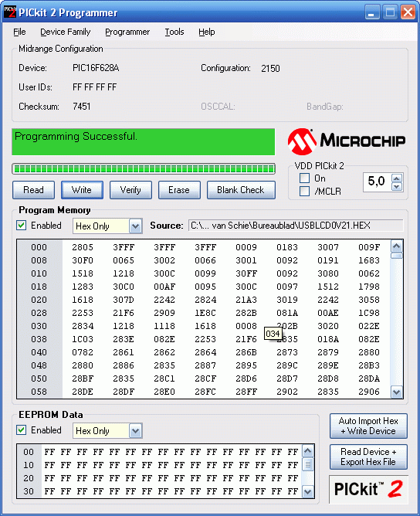
Task: Click EEPROM address label 00
Action: pyautogui.click(x=29, y=452)
